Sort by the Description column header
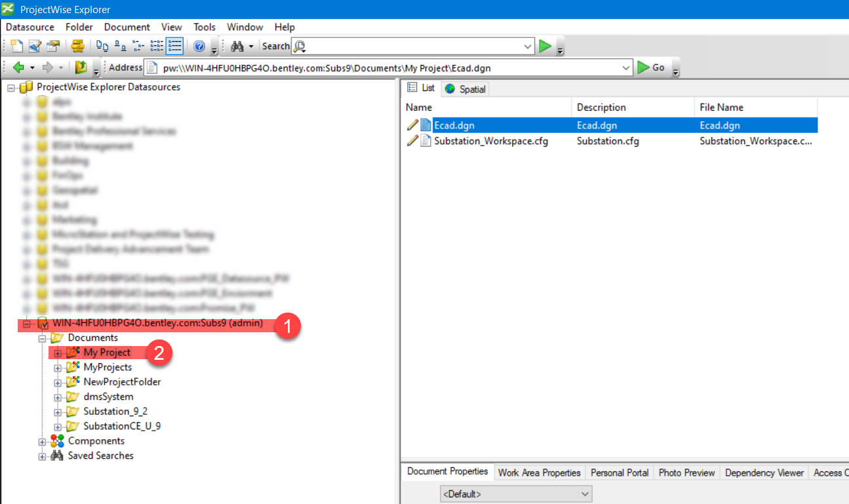 click(x=633, y=107)
